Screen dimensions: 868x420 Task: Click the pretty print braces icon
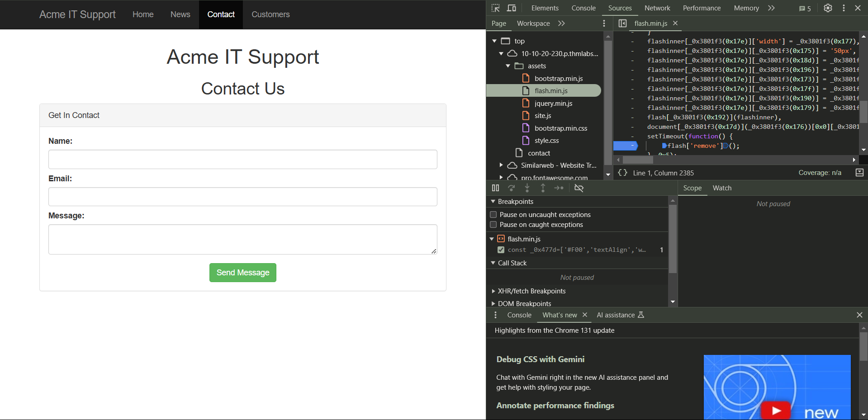[x=623, y=173]
